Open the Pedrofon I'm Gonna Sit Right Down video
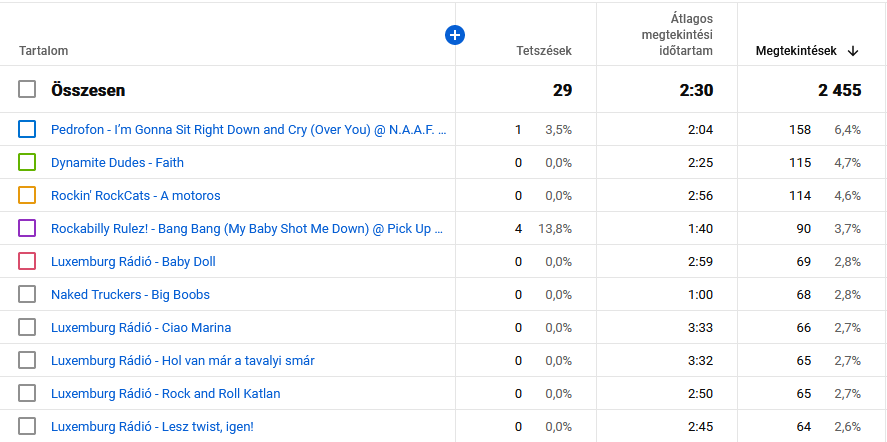Image resolution: width=887 pixels, height=442 pixels. click(x=248, y=129)
